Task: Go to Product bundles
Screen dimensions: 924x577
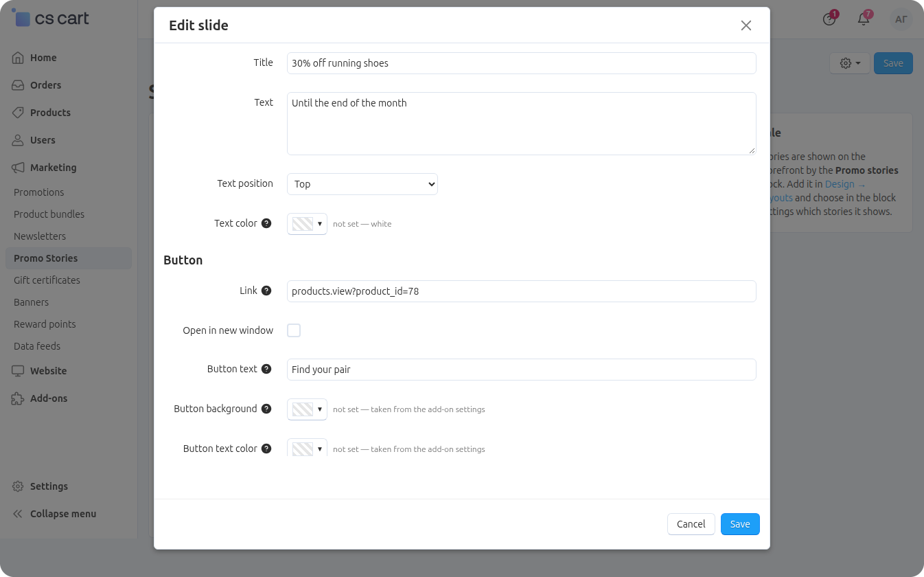Action: pos(49,214)
